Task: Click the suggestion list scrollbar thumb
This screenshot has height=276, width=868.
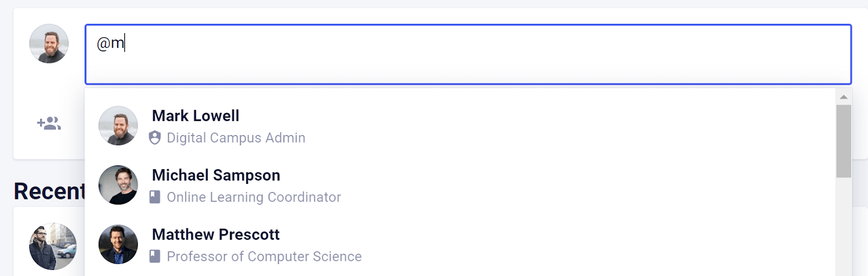Action: tap(844, 141)
